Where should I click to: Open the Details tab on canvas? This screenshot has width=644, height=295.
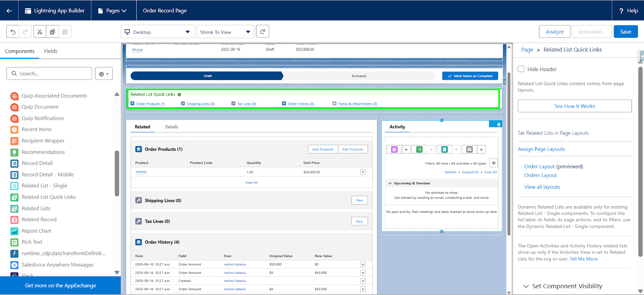click(x=171, y=127)
